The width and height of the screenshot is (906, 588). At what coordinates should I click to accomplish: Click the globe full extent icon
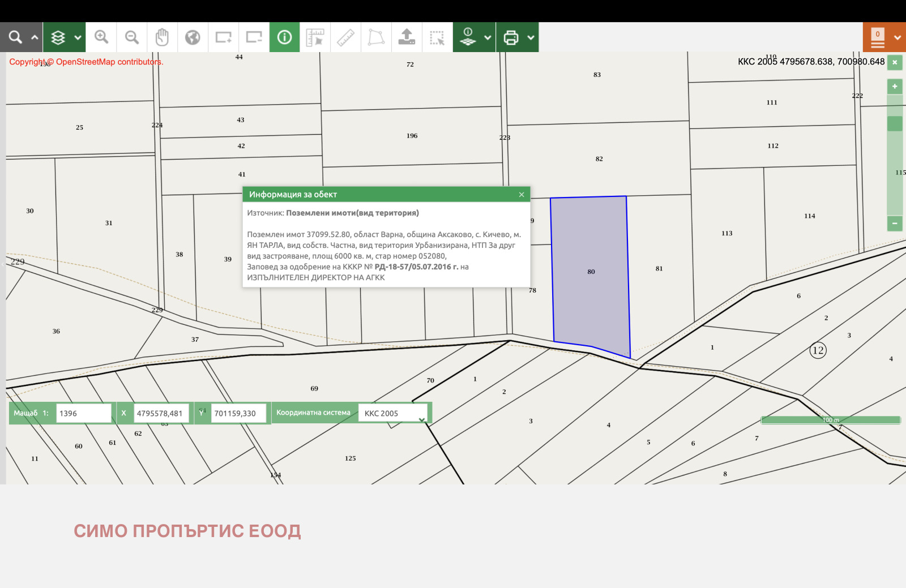[193, 37]
